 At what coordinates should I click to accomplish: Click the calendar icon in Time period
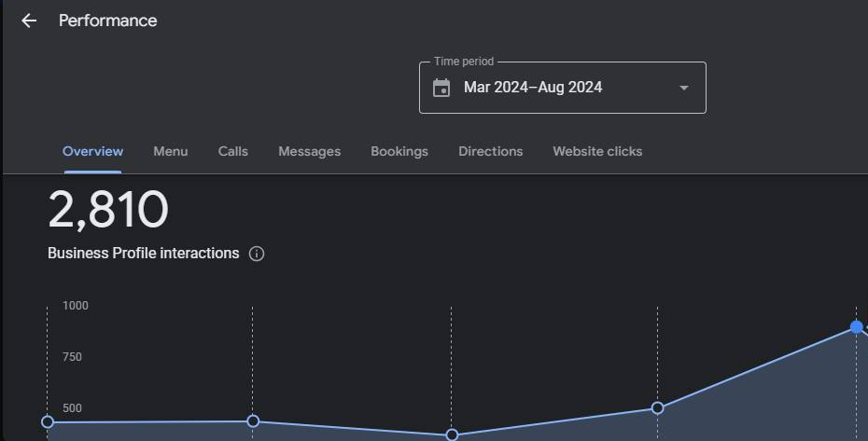click(x=441, y=88)
